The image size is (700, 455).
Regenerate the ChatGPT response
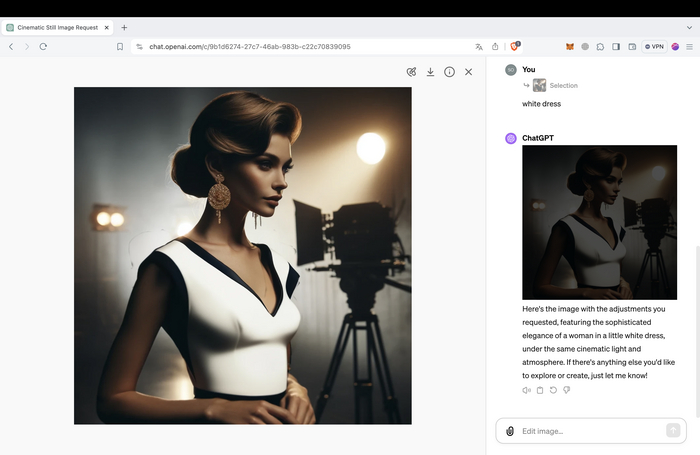click(x=552, y=390)
